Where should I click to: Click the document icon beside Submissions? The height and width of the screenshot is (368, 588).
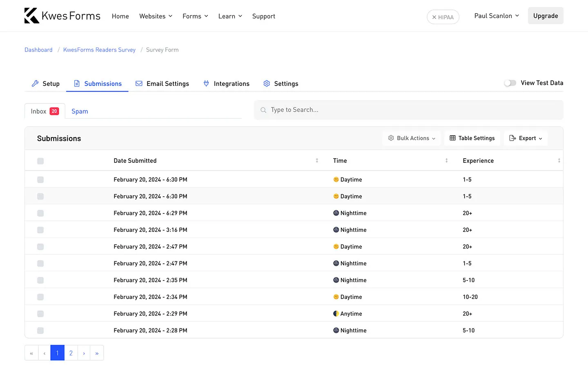click(77, 83)
